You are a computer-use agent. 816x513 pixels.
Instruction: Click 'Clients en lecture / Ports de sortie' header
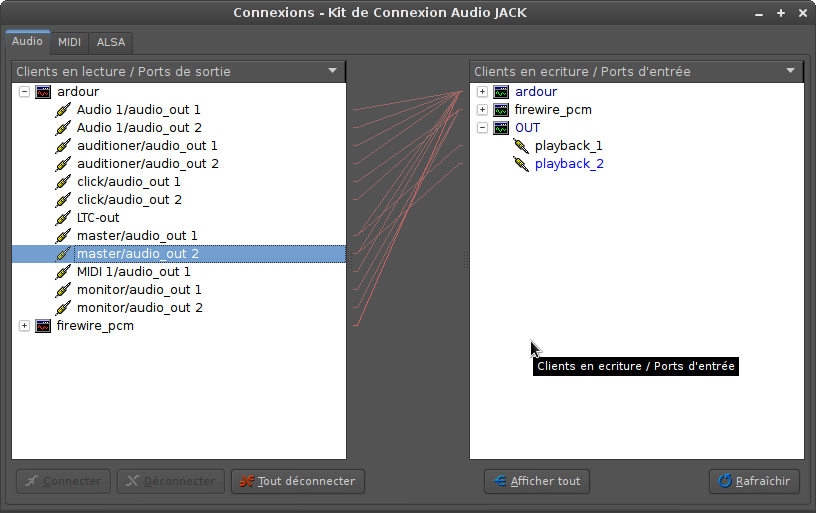[x=178, y=71]
